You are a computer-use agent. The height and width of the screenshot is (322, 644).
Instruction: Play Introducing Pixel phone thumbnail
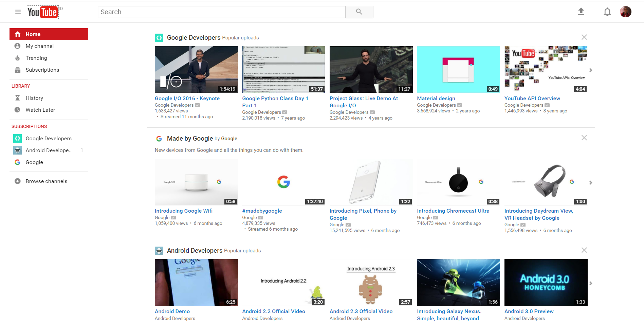371,182
